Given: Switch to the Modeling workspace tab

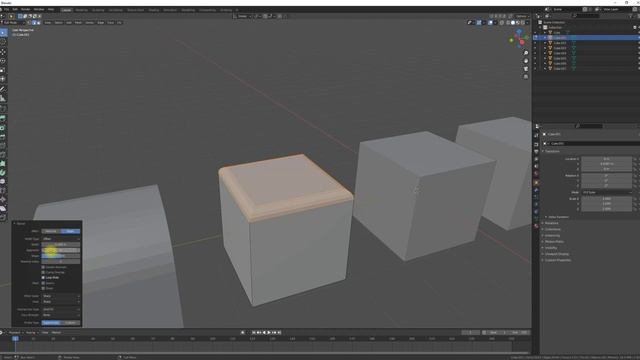Looking at the screenshot, I should click(81, 10).
